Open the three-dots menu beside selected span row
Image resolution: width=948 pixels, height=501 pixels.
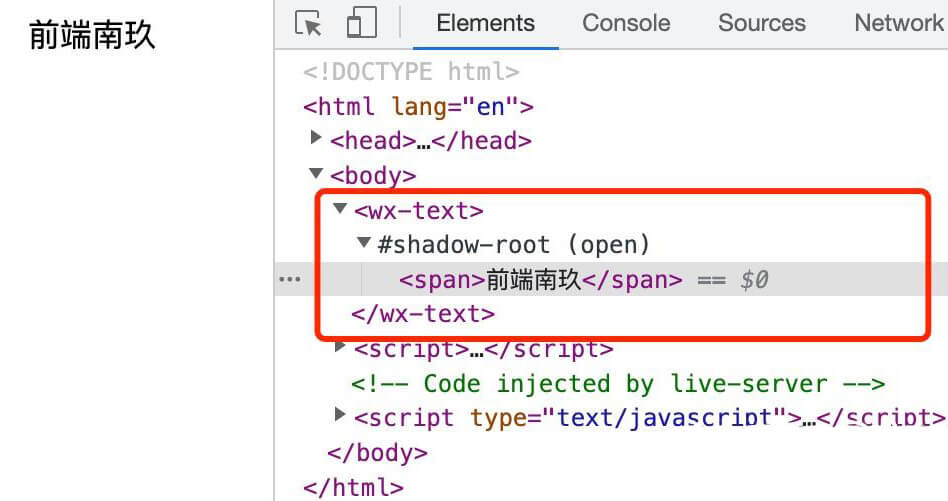pyautogui.click(x=290, y=279)
